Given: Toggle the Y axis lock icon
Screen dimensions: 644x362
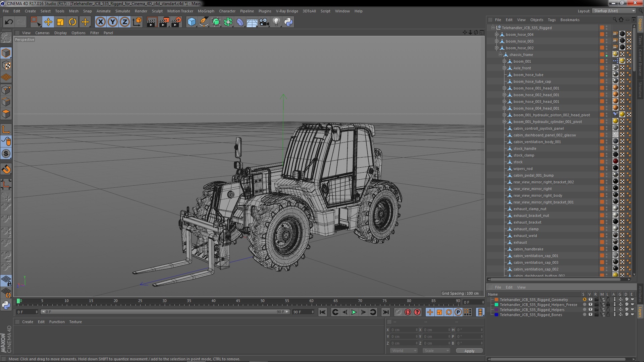Looking at the screenshot, I should tap(113, 22).
